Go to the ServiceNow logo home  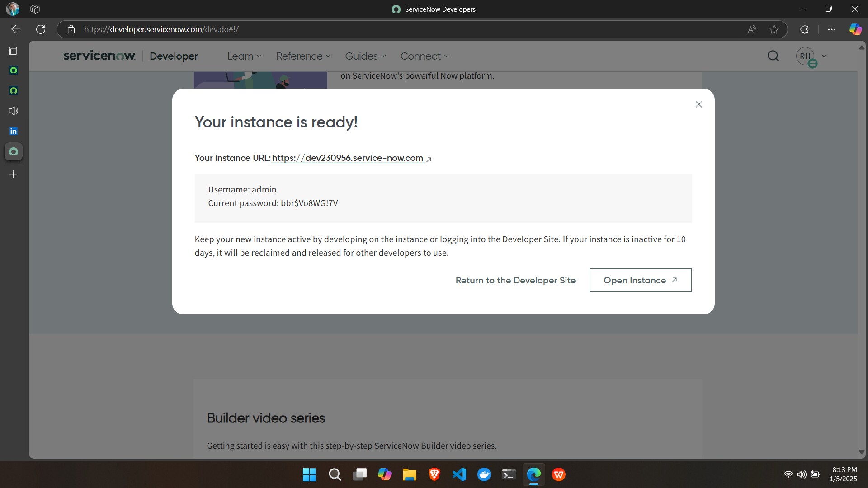click(99, 56)
